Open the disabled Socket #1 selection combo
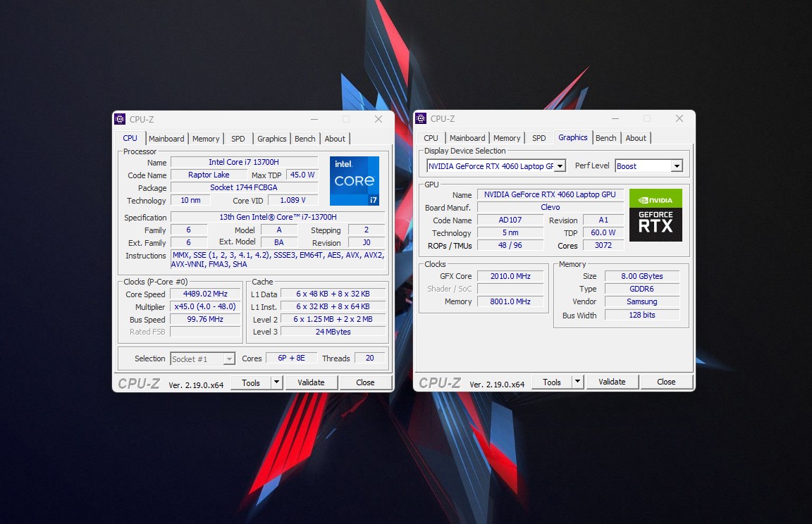This screenshot has height=524, width=812. (202, 358)
